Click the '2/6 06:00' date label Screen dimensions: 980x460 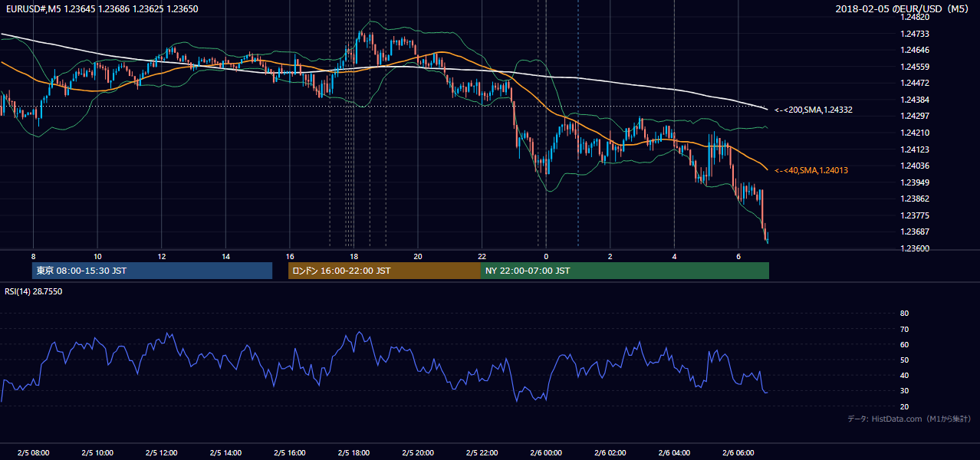coord(738,452)
